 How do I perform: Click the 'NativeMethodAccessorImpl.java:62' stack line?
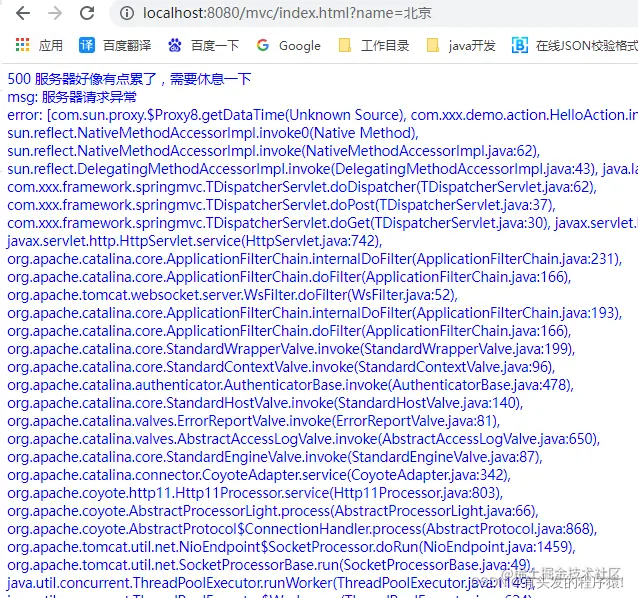[x=273, y=151]
